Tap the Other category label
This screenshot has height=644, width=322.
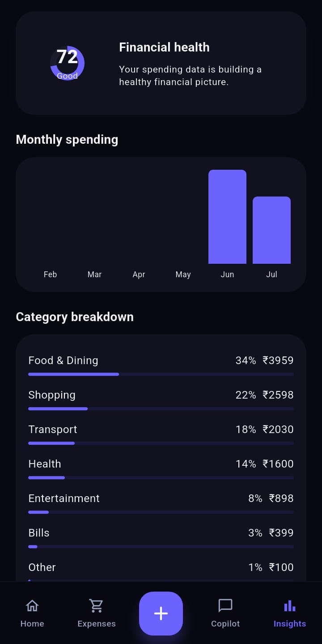(x=42, y=567)
